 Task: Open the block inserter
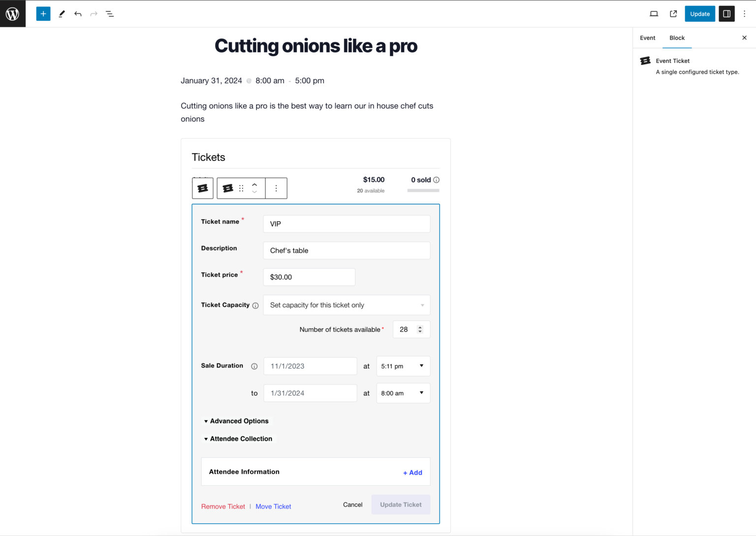click(x=43, y=13)
